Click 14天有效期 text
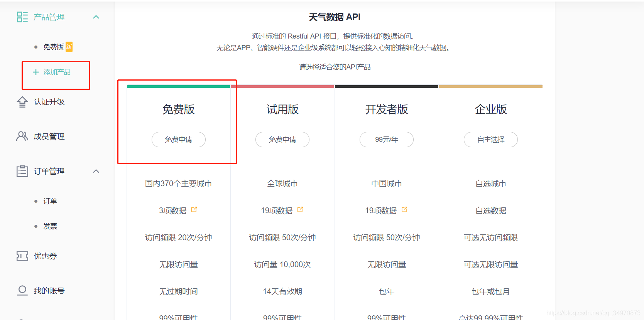 coord(282,291)
